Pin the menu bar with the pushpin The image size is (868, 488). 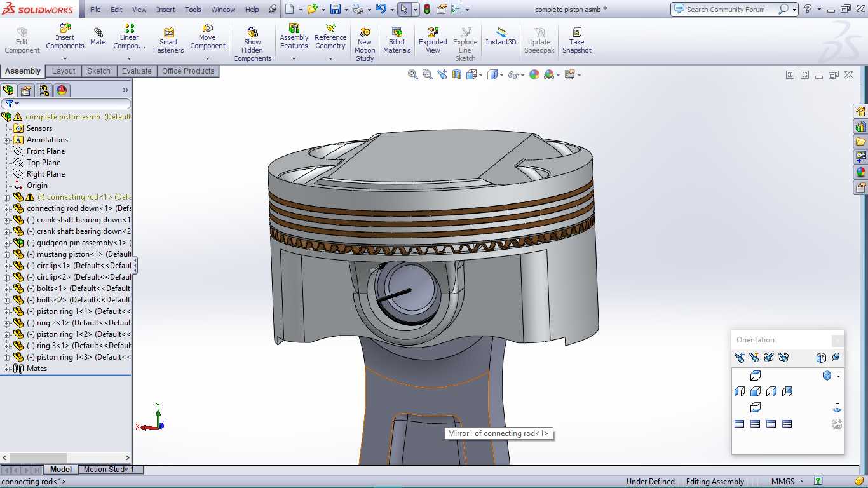tap(273, 10)
